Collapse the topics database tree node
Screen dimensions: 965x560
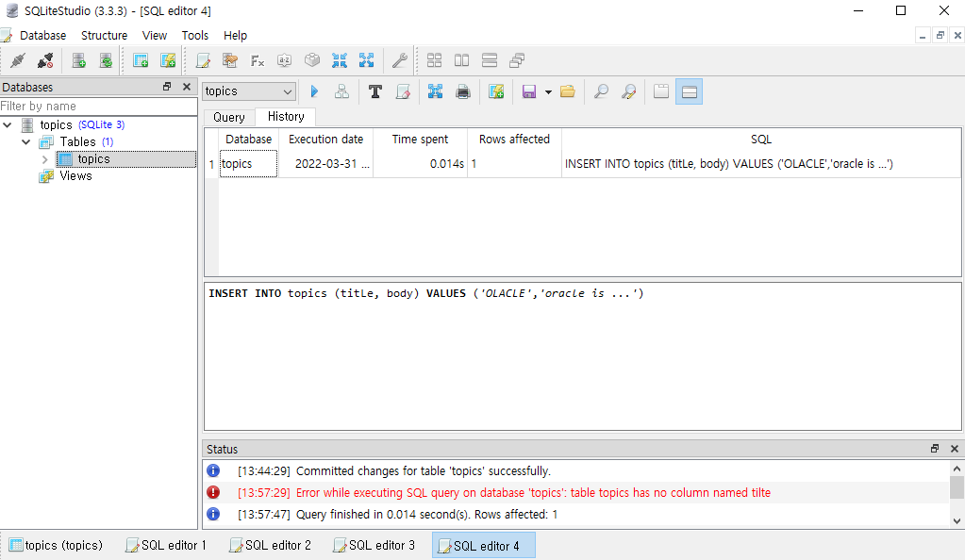[x=8, y=125]
